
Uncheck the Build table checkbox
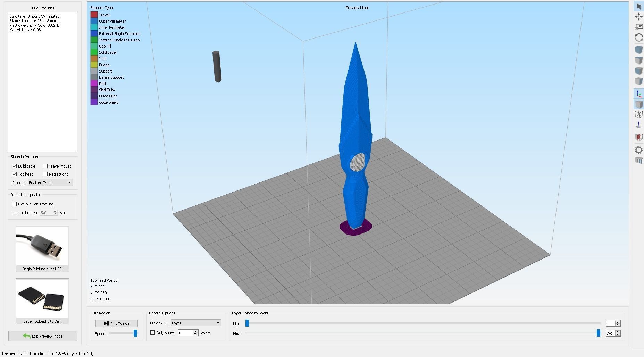pyautogui.click(x=15, y=166)
